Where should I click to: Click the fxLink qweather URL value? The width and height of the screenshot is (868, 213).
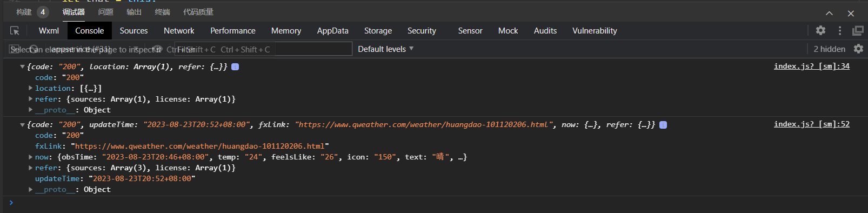(x=199, y=146)
